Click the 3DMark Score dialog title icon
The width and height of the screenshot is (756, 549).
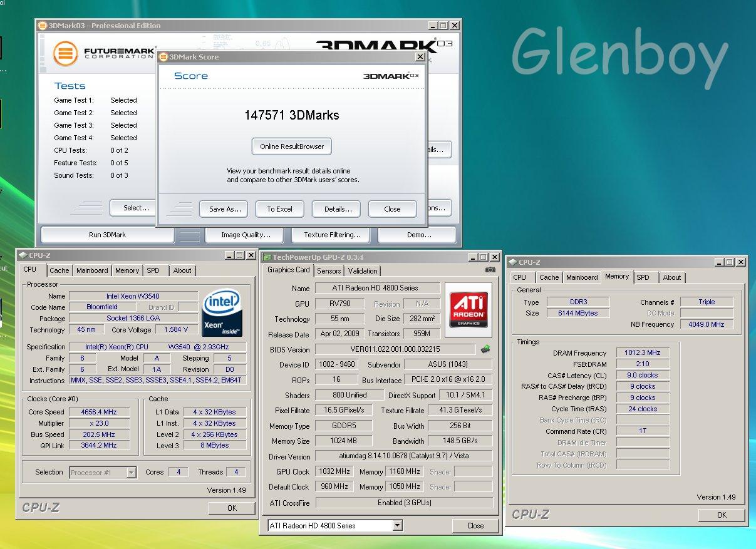[x=163, y=57]
